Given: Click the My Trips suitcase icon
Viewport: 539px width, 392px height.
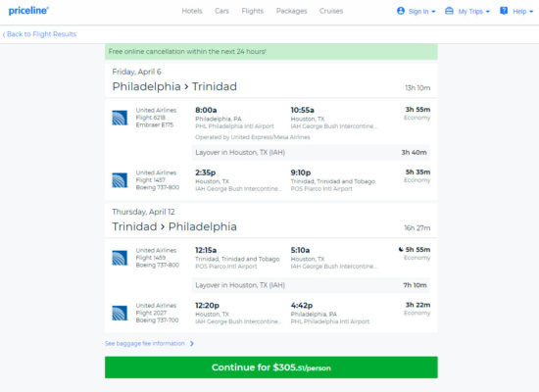Looking at the screenshot, I should (449, 11).
